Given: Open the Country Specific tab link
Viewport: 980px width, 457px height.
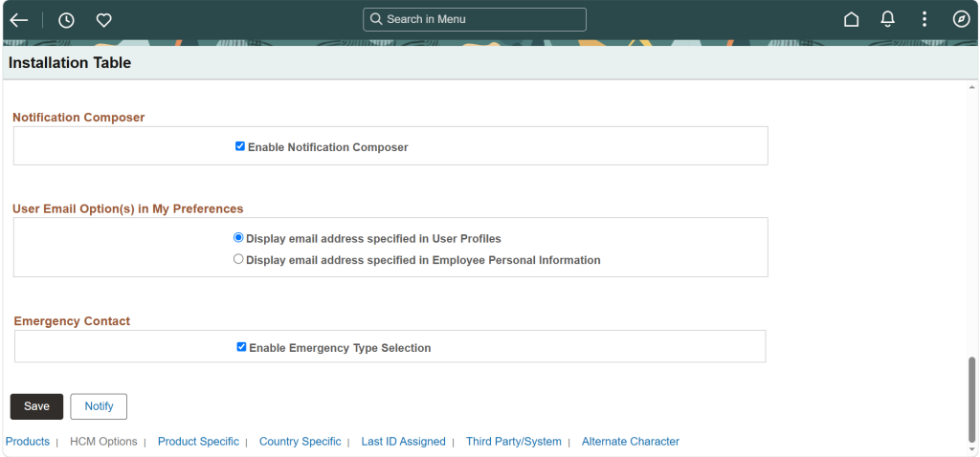Looking at the screenshot, I should [x=300, y=442].
